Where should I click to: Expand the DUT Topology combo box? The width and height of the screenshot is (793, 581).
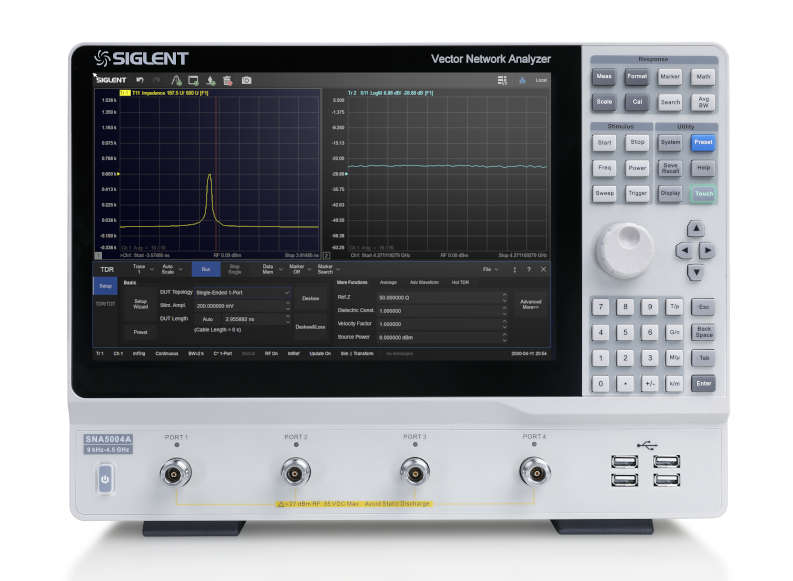point(243,293)
